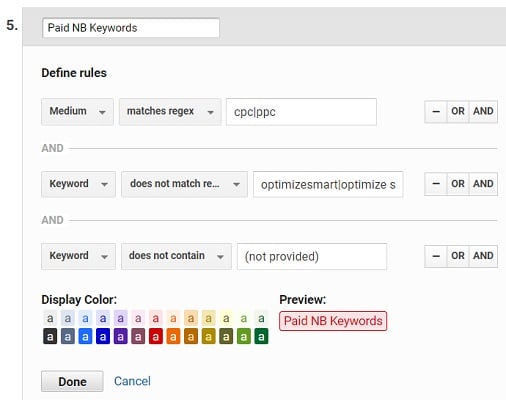Add AND condition to optimizesmart keyword rule

click(x=483, y=184)
